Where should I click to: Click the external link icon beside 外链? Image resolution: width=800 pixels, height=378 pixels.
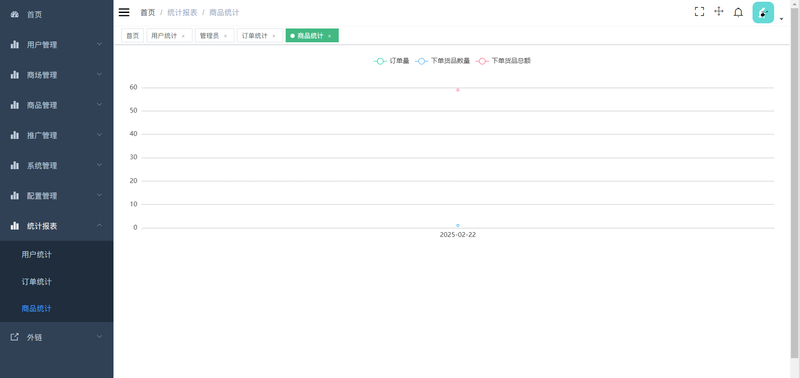15,337
